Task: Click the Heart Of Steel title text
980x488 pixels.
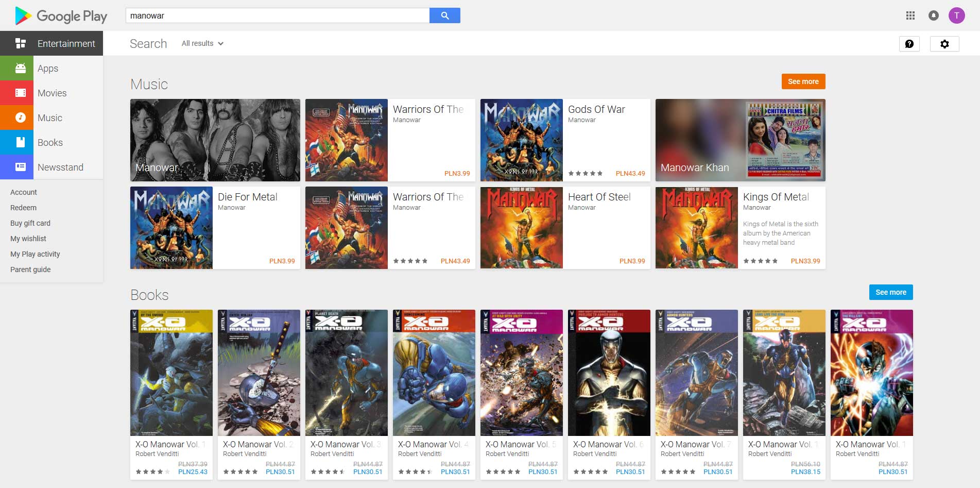Action: pos(599,197)
